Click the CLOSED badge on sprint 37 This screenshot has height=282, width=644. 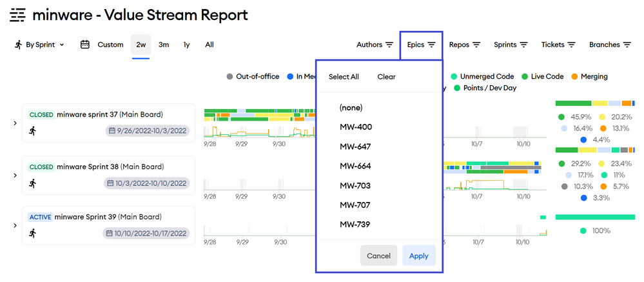click(41, 115)
